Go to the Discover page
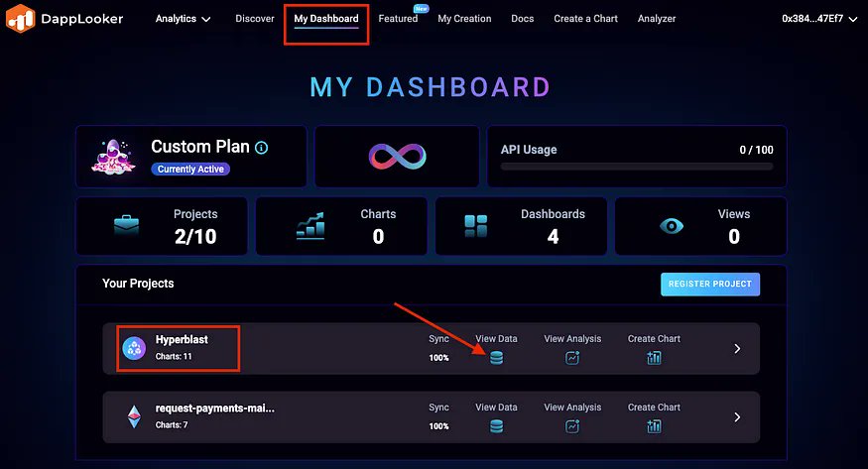The height and width of the screenshot is (469, 868). (x=255, y=19)
